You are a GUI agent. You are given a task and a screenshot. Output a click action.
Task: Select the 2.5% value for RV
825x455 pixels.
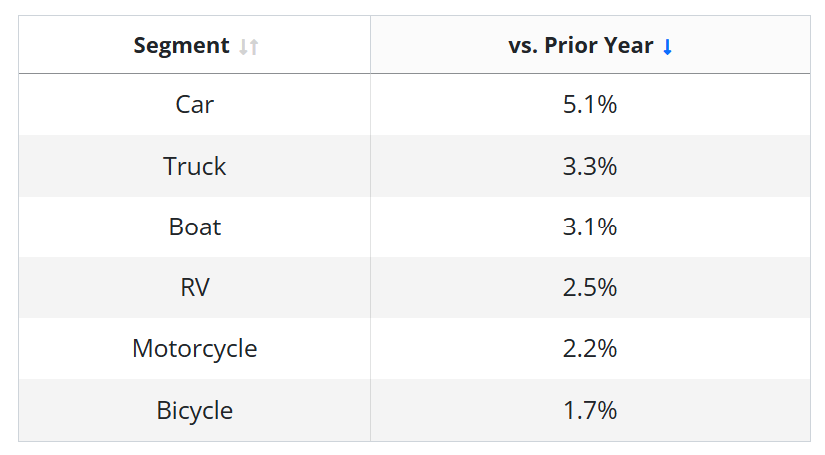590,288
